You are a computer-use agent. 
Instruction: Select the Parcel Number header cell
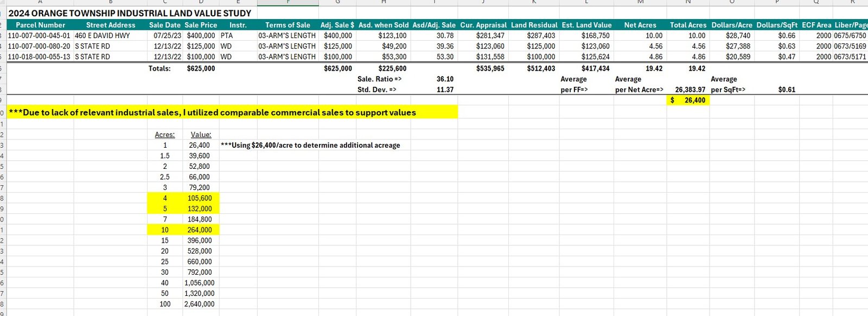point(40,25)
